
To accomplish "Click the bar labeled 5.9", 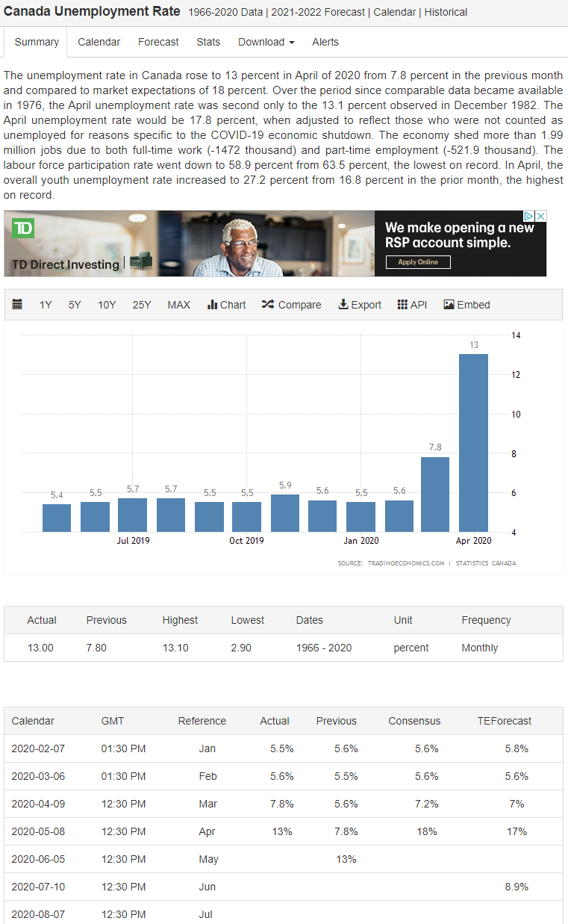I will pyautogui.click(x=285, y=513).
